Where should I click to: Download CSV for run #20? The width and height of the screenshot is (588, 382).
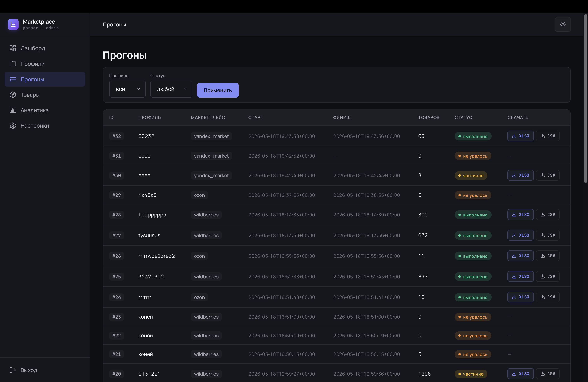(x=548, y=374)
